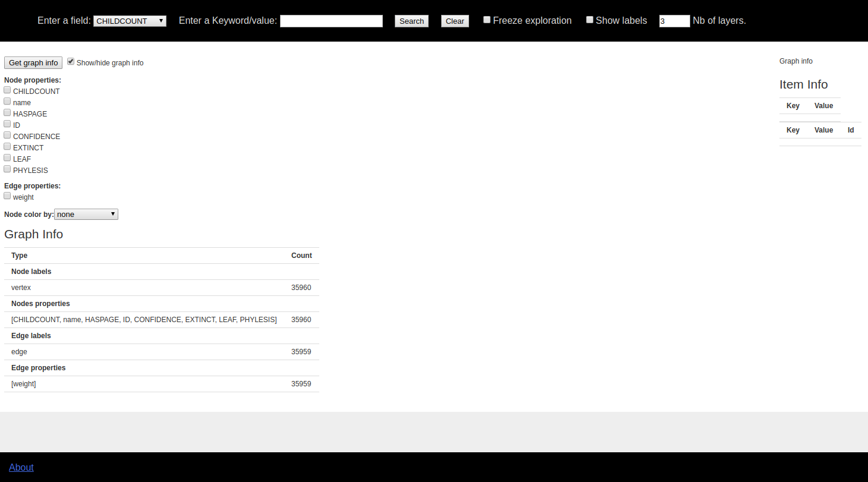
Task: Click the vertex count 35960 cell
Action: pos(301,288)
